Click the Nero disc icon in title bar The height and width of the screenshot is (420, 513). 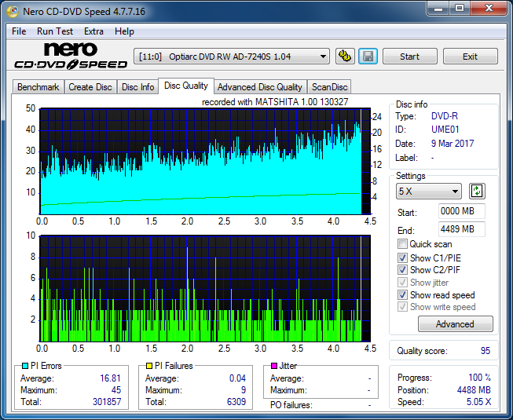pyautogui.click(x=13, y=12)
